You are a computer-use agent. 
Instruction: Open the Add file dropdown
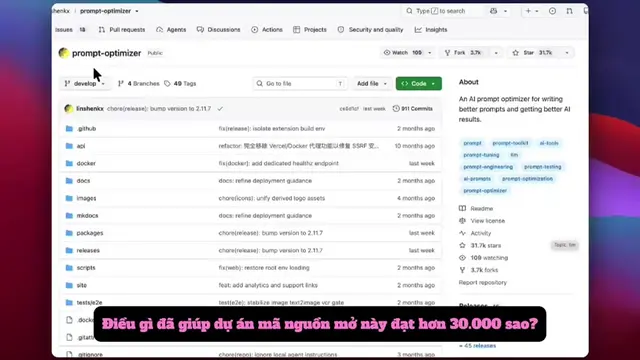pos(371,84)
